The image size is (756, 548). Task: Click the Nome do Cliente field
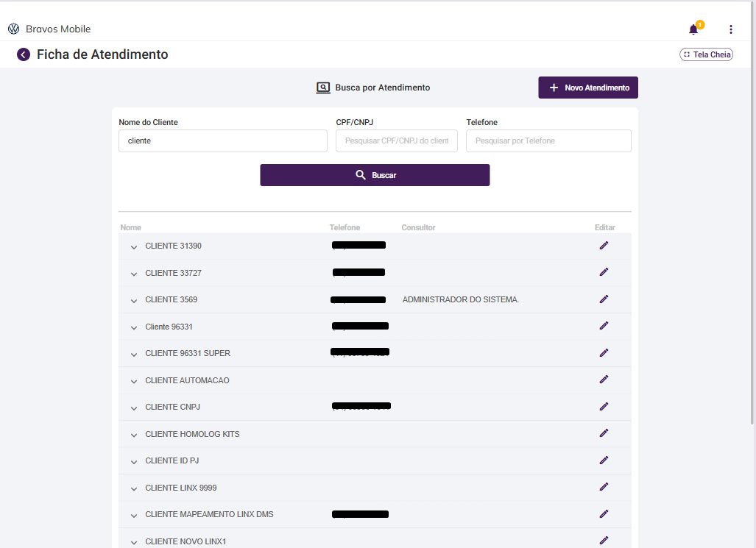(222, 140)
